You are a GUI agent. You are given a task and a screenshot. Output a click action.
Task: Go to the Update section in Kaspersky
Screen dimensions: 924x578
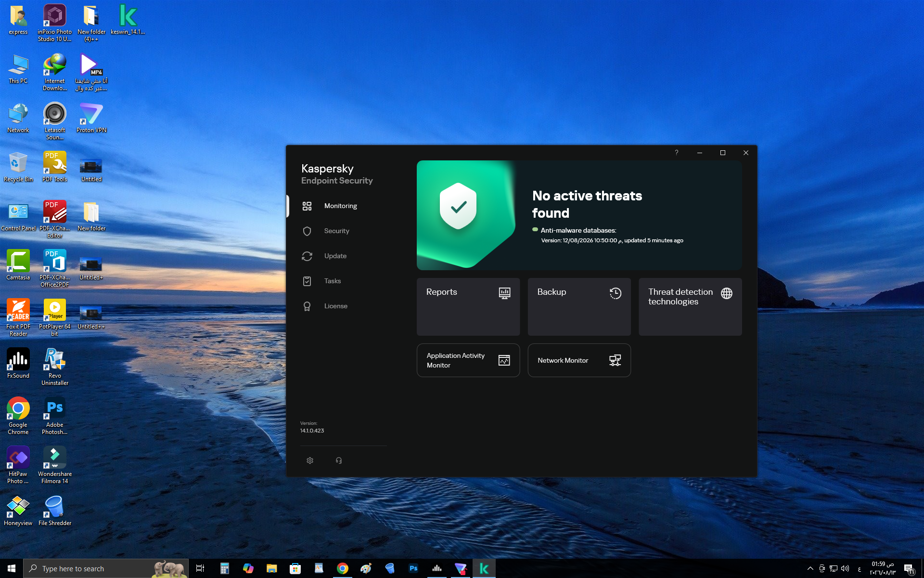pyautogui.click(x=335, y=256)
